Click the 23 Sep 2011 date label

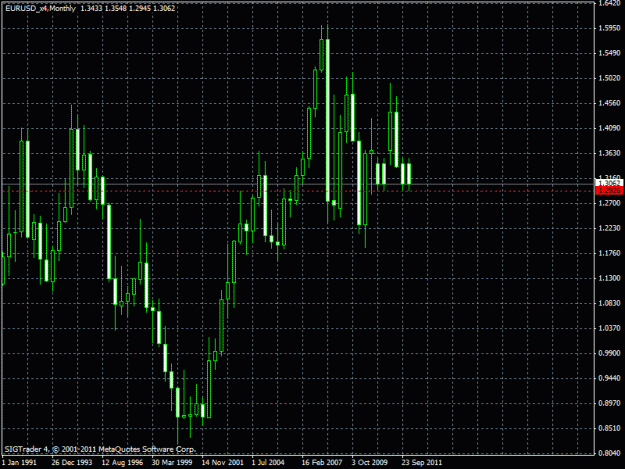pos(422,463)
